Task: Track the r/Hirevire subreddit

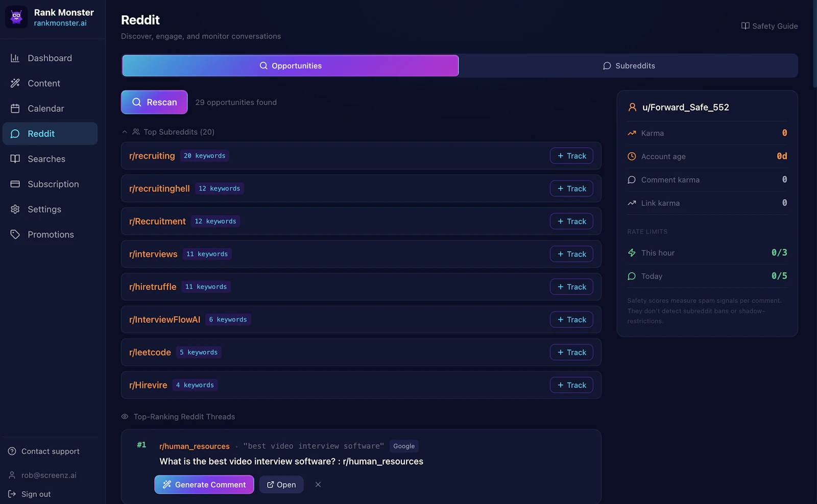Action: click(x=571, y=385)
